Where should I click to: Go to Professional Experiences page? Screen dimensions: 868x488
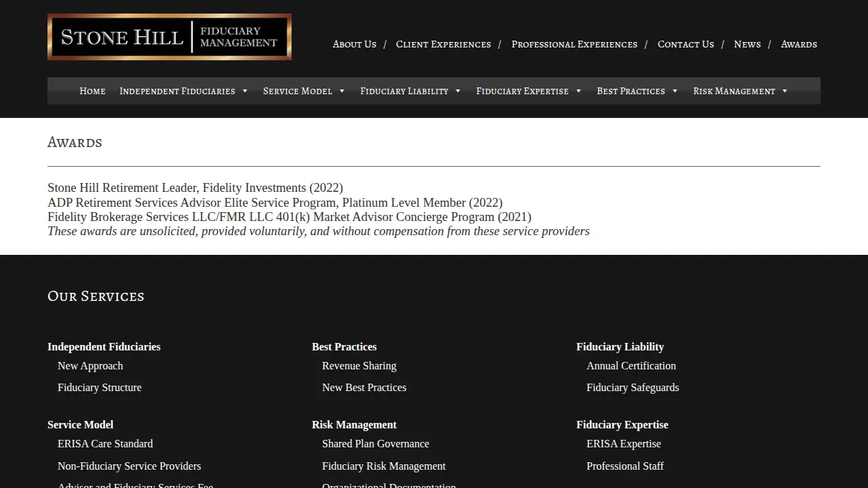coord(574,44)
